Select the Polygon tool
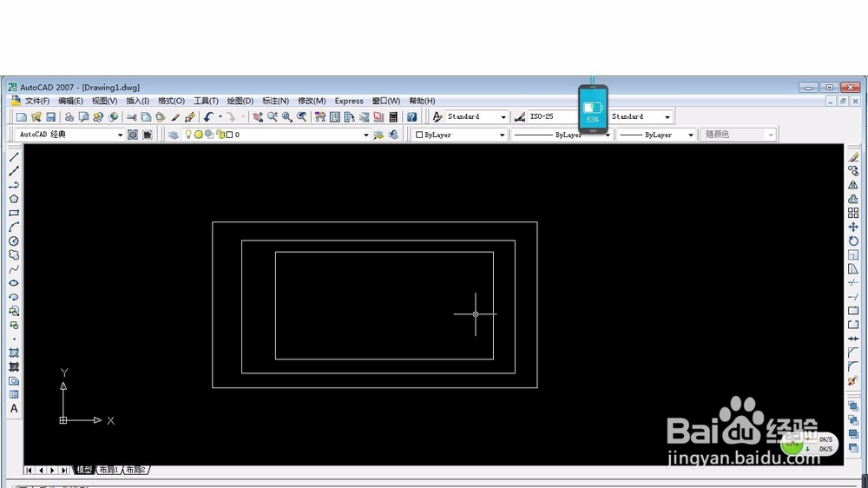Image resolution: width=868 pixels, height=488 pixels. tap(14, 199)
